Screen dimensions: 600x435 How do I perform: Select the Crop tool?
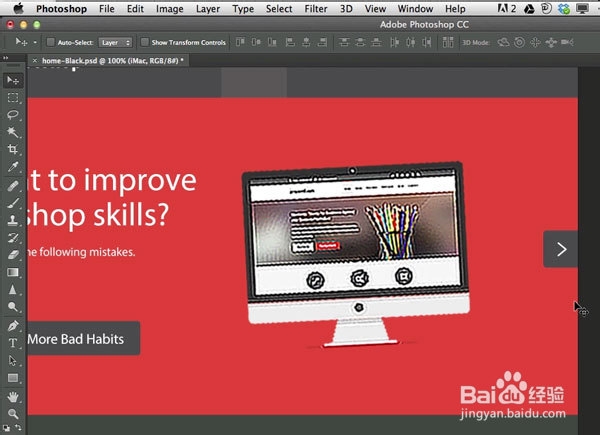13,149
